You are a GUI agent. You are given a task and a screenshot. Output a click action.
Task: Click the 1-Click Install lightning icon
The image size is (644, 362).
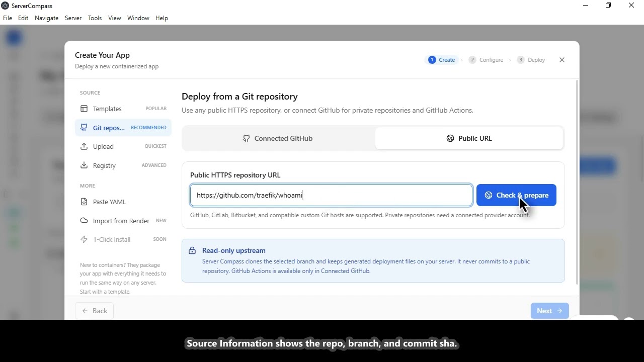[84, 239]
